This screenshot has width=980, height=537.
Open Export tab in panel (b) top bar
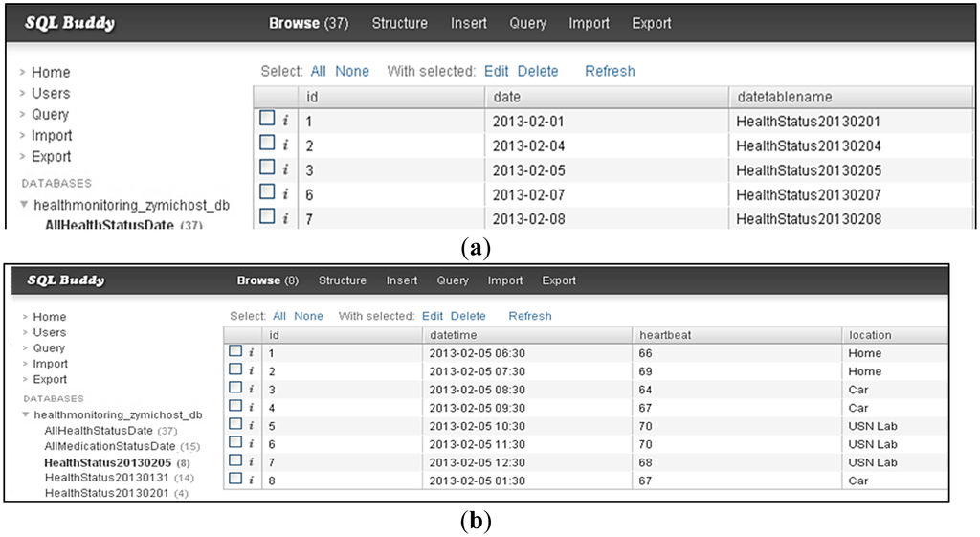[559, 280]
